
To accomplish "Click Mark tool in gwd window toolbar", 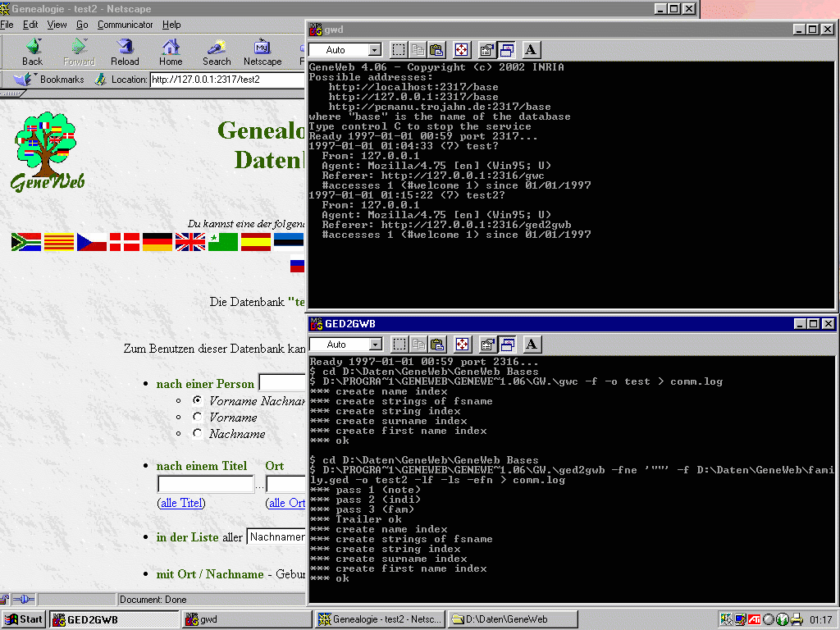I will pyautogui.click(x=398, y=50).
